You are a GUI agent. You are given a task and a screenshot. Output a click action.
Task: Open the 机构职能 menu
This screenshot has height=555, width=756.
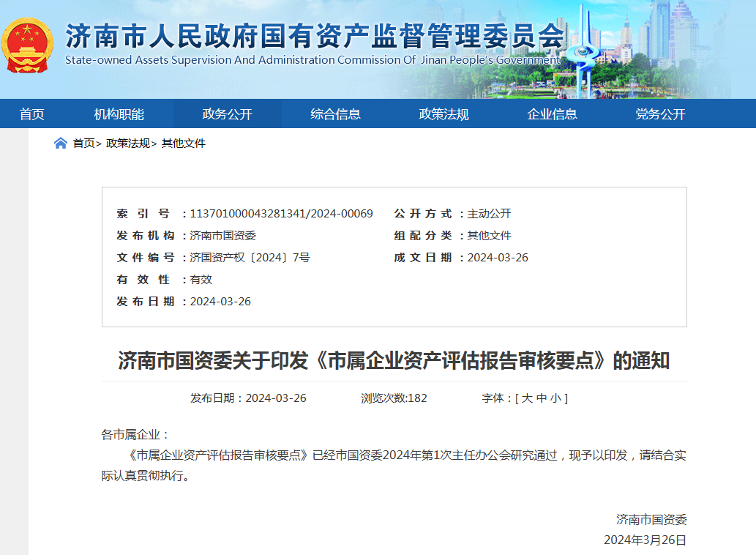click(119, 113)
